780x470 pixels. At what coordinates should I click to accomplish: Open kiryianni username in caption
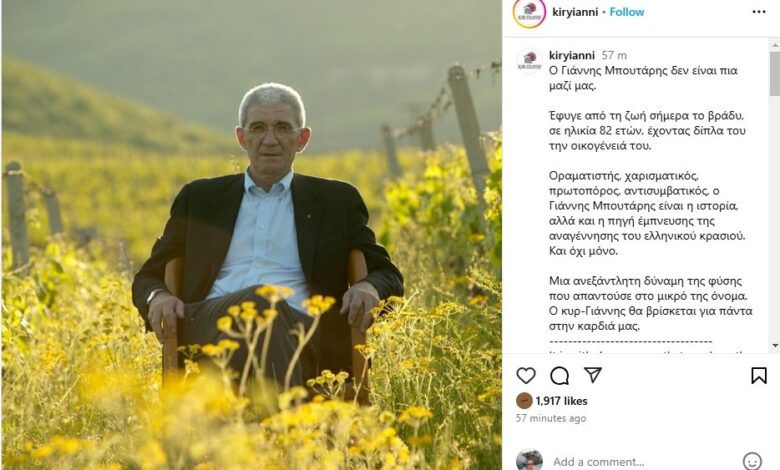click(572, 55)
